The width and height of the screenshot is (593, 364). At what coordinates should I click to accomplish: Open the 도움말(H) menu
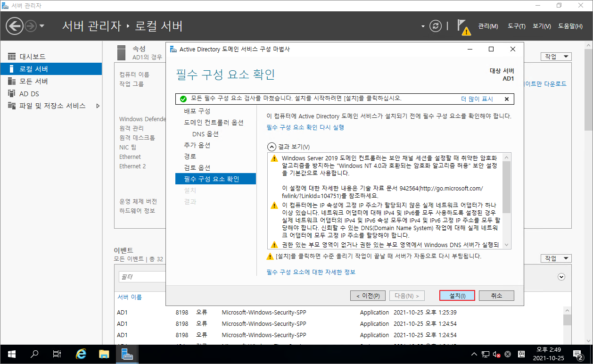(x=570, y=26)
